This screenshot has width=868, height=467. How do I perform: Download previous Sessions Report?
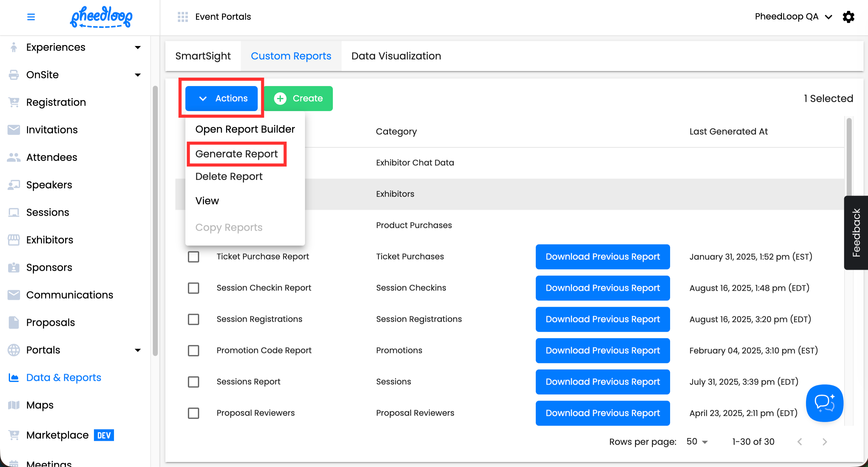click(x=602, y=382)
